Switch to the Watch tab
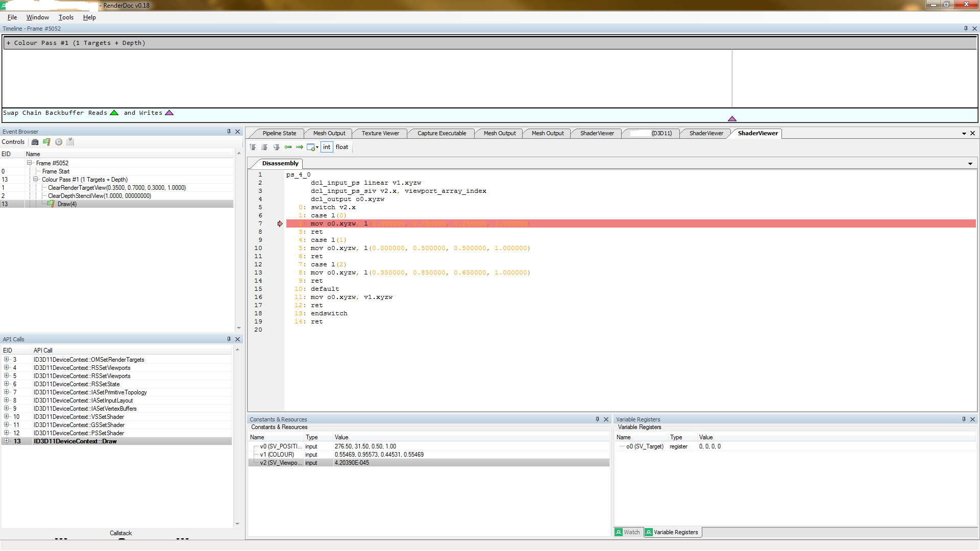Viewport: 980px width, 551px height. [628, 532]
